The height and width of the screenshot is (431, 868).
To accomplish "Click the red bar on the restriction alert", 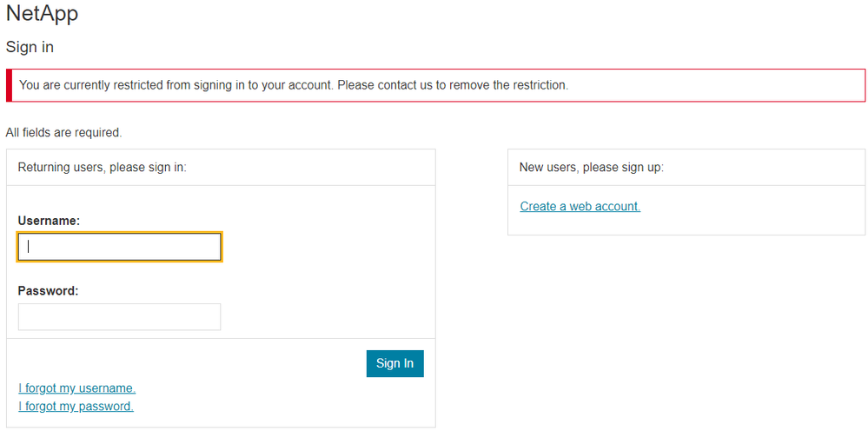I will [x=10, y=85].
